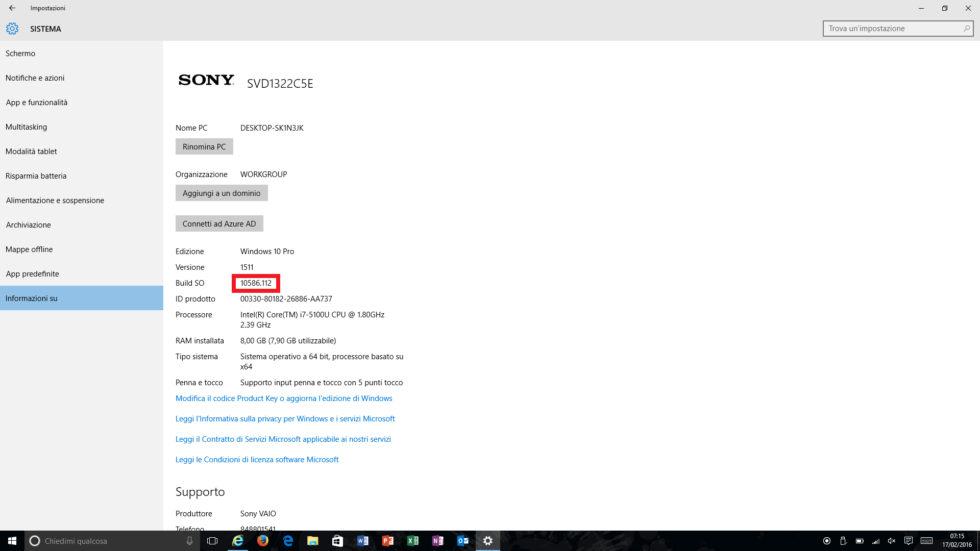Go back with the arrow in title bar

point(12,8)
